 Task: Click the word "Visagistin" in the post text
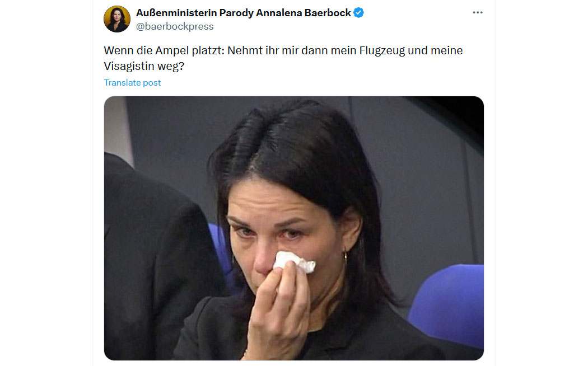129,66
